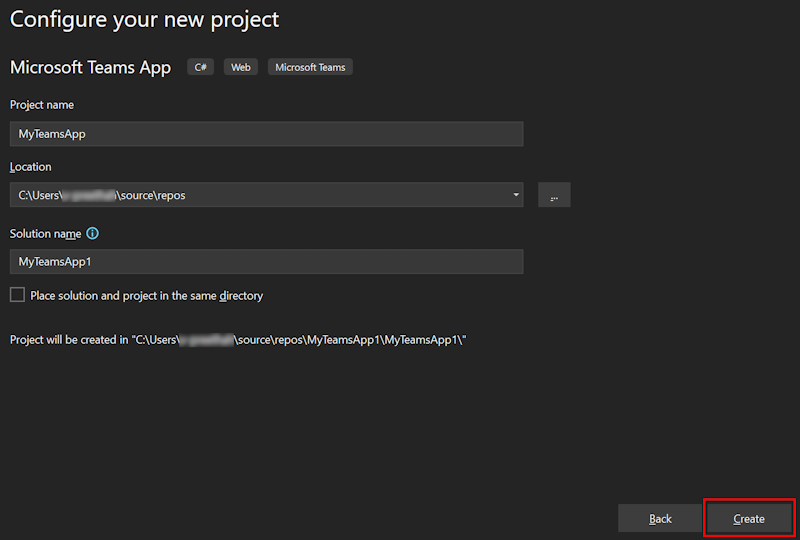Browse for a location using the ellipsis button
This screenshot has width=800, height=540.
pos(554,194)
